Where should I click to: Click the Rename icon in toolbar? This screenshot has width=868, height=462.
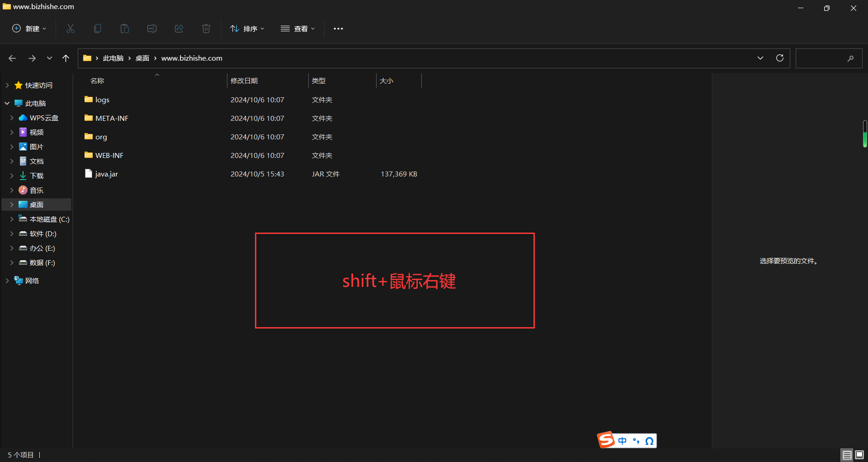coord(152,29)
